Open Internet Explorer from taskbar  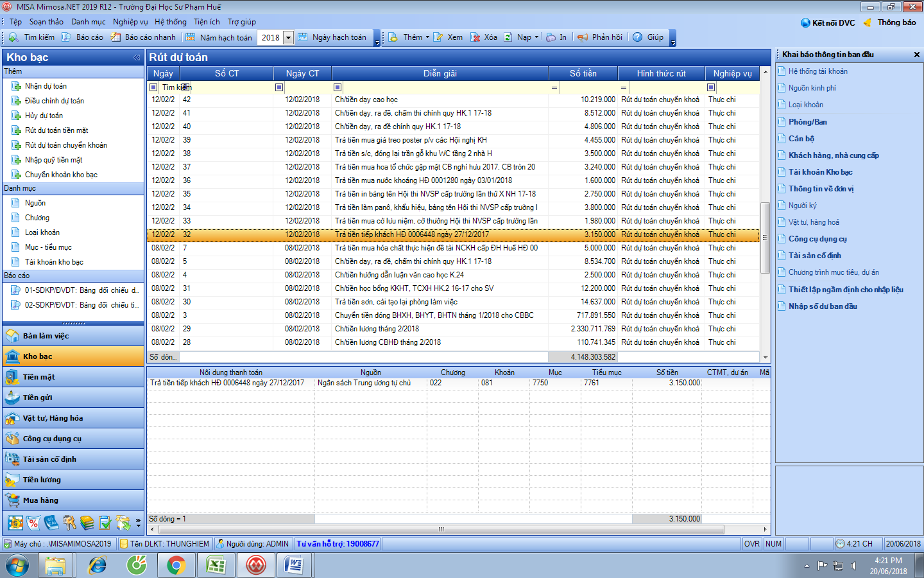point(98,565)
